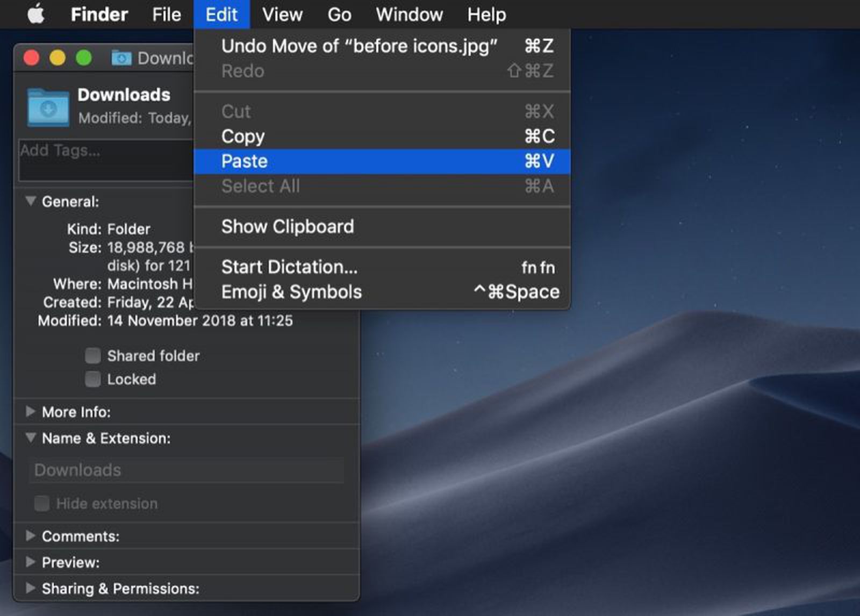Expand the Sharing & Permissions section
The width and height of the screenshot is (860, 616).
pos(31,589)
